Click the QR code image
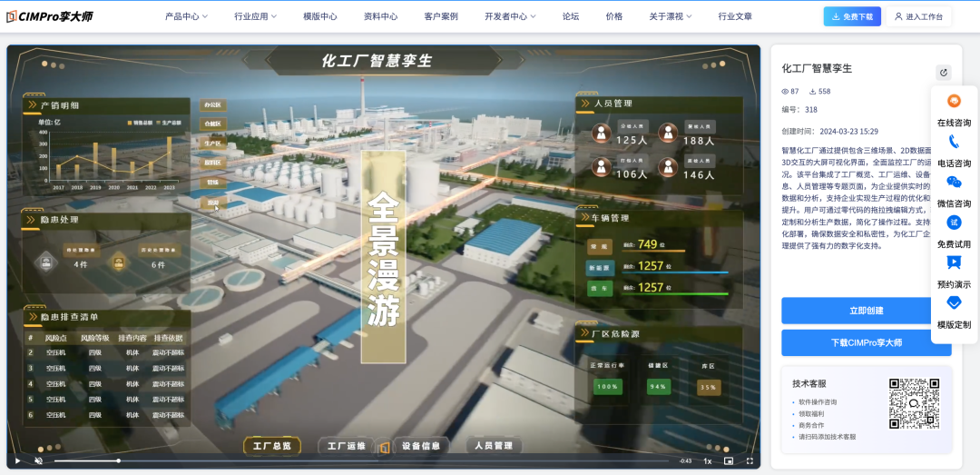 (915, 403)
